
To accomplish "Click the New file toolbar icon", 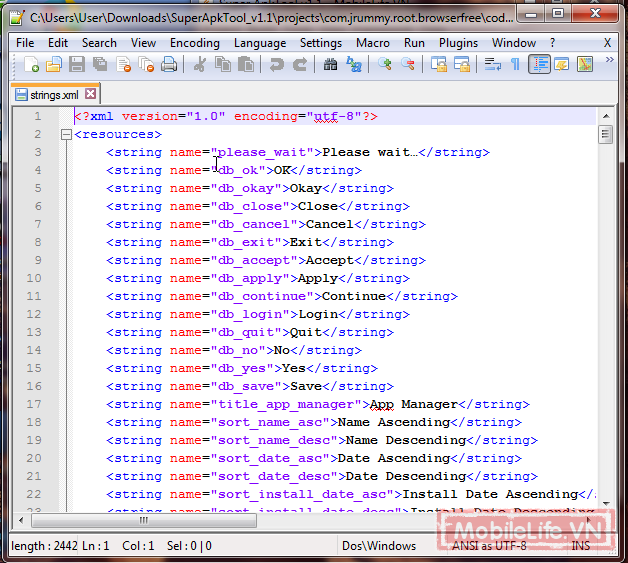I will pos(31,64).
